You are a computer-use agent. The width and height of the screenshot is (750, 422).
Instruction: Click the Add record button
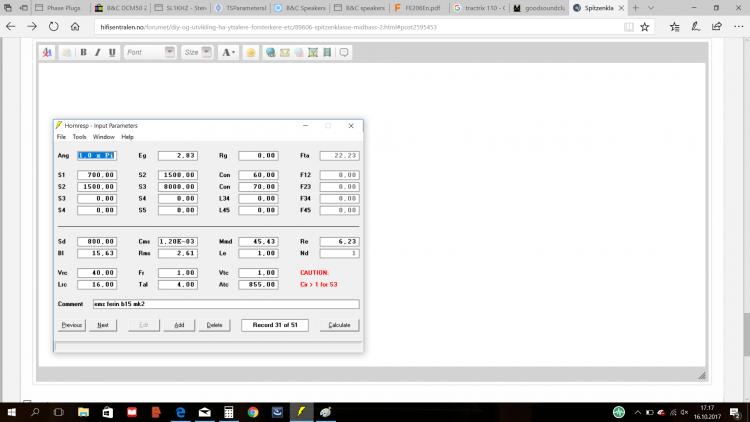click(179, 325)
